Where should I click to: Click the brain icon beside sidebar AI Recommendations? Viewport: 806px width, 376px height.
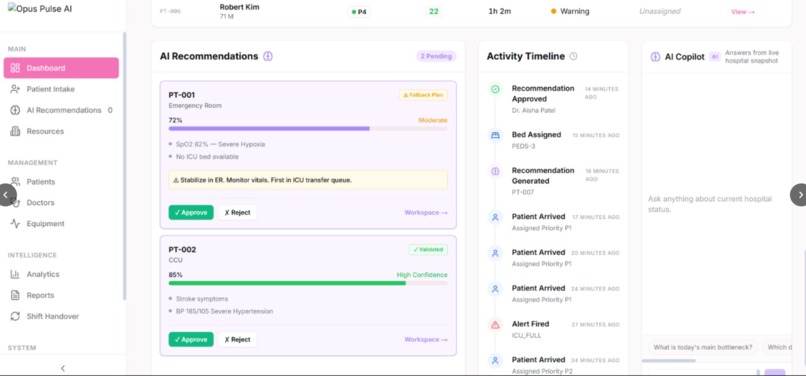(x=15, y=110)
